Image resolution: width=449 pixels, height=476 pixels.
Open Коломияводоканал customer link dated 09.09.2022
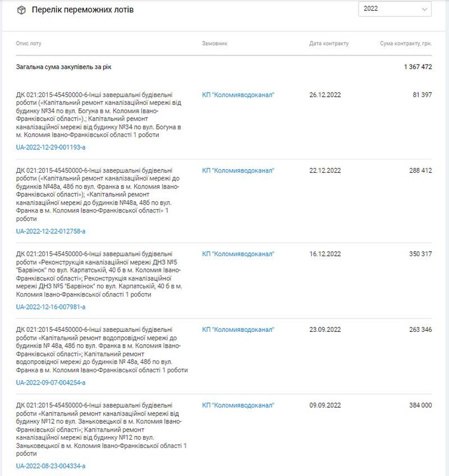click(238, 405)
